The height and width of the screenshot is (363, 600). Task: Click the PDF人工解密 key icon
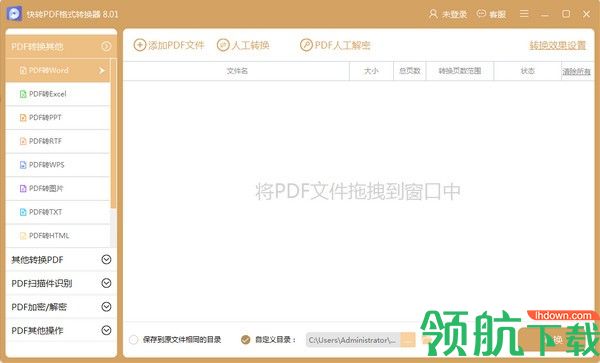(x=306, y=45)
